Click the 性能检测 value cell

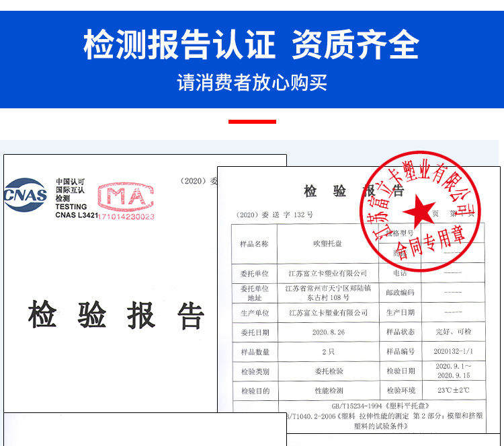click(x=329, y=391)
